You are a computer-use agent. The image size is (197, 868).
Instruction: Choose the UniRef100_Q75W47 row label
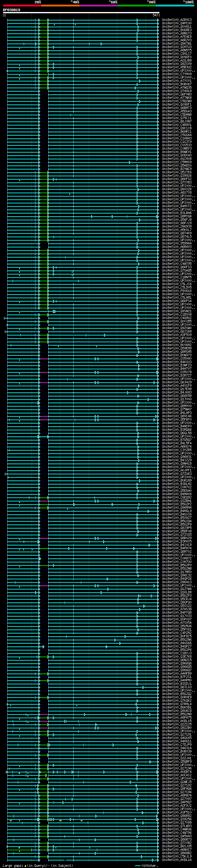[x=176, y=410]
